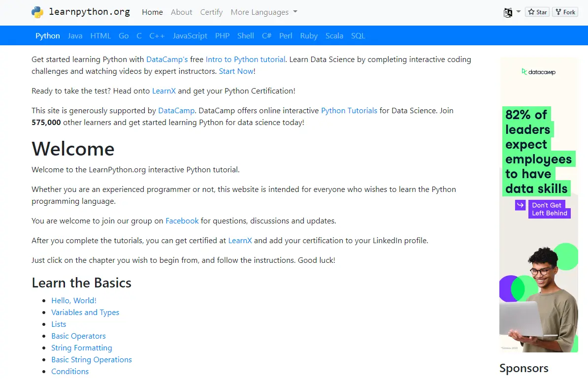This screenshot has height=379, width=588.
Task: Open the Conditions chapter
Action: click(70, 371)
